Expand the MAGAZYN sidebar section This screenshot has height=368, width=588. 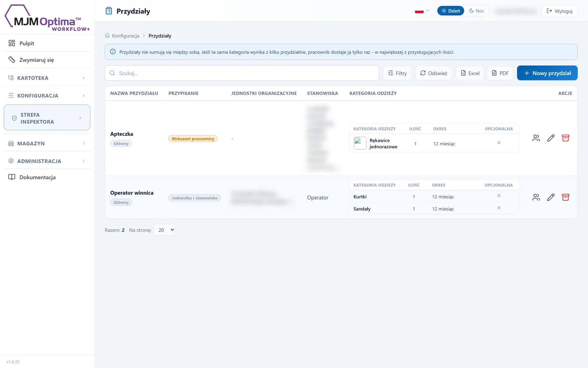(x=47, y=144)
